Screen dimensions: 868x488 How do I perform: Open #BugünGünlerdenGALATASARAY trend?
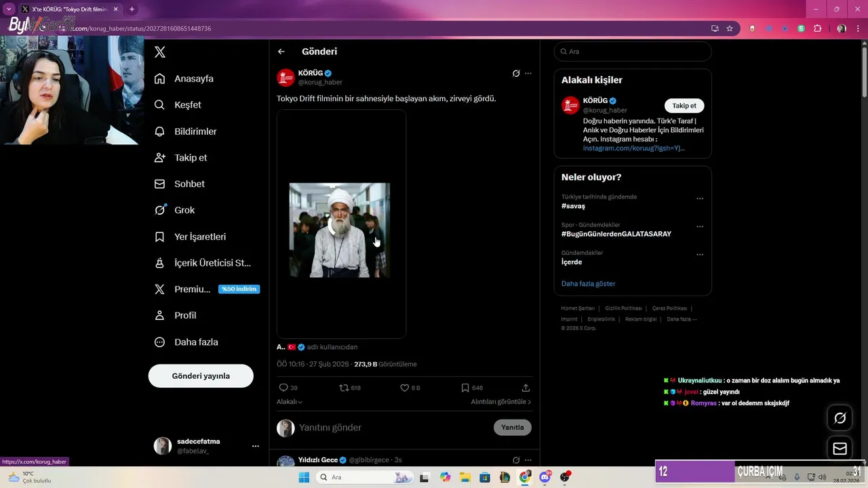[616, 234]
